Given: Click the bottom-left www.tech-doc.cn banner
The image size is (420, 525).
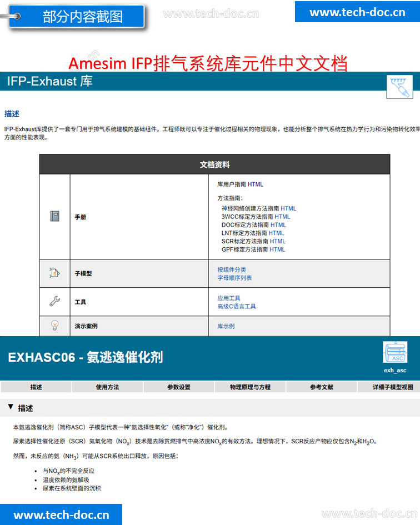Looking at the screenshot, I should [x=61, y=514].
